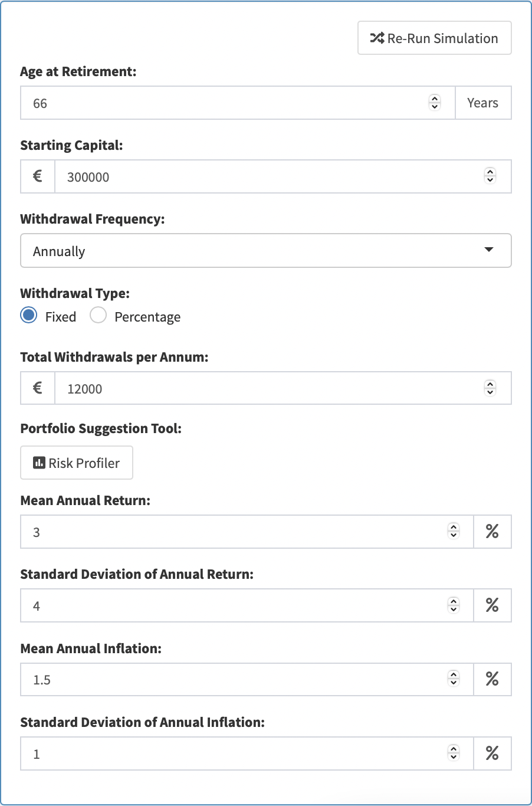
Task: Click the percent symbol for Mean Annual Return
Action: [492, 532]
